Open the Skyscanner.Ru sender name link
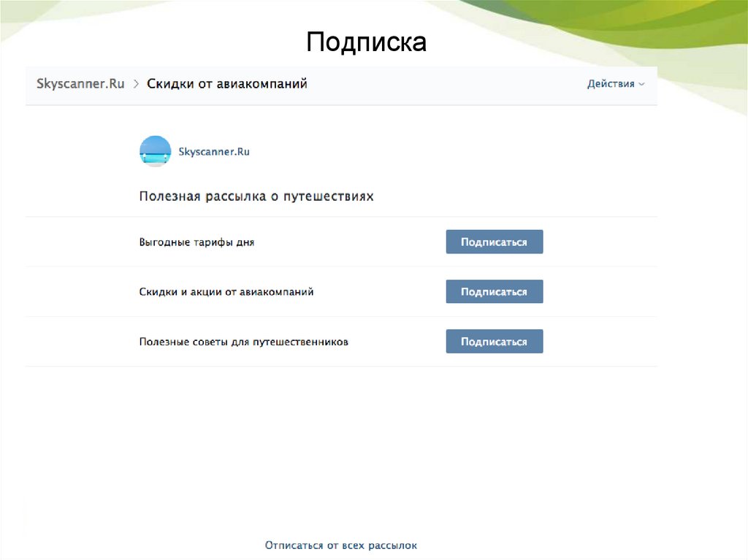The height and width of the screenshot is (560, 748). 214,151
